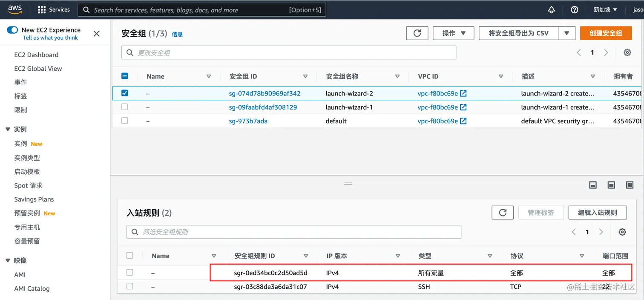The height and width of the screenshot is (300, 644).
Task: Open external link icon for launch-wizard-2 VPC
Action: pyautogui.click(x=463, y=93)
